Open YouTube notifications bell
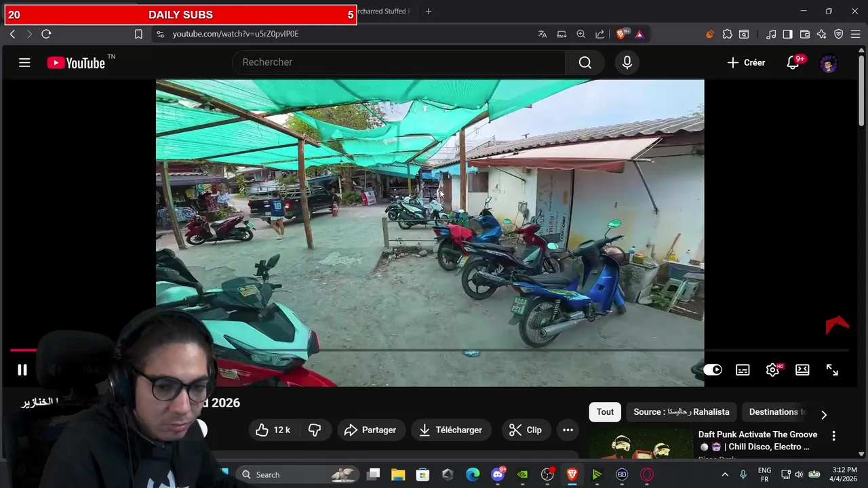This screenshot has width=868, height=488. click(793, 63)
